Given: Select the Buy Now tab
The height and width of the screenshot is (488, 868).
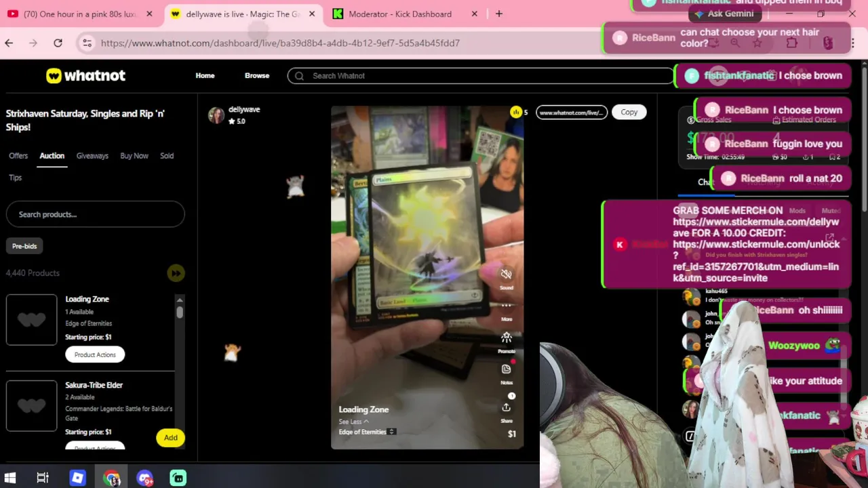Looking at the screenshot, I should (x=134, y=156).
